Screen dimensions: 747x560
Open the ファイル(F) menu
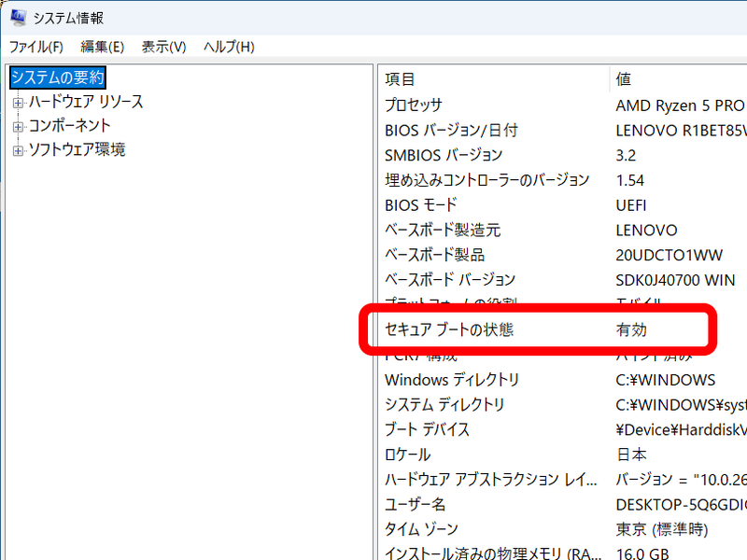point(36,47)
